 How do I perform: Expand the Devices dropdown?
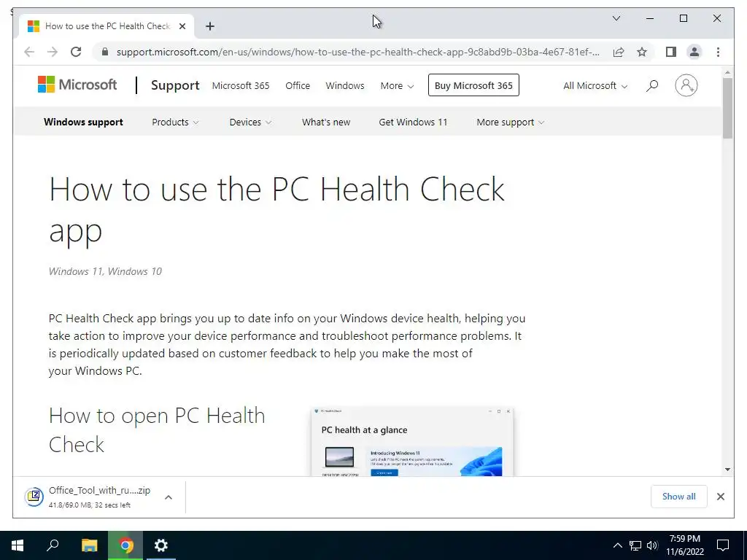click(250, 122)
